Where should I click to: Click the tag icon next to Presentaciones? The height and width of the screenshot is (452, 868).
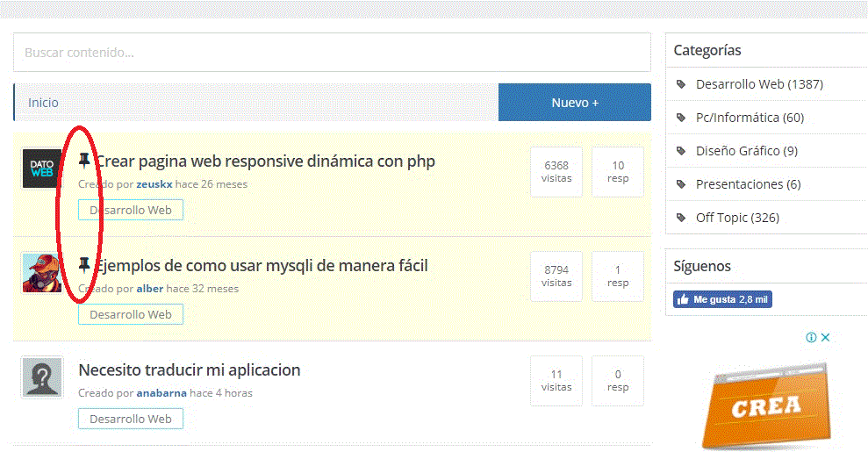(682, 184)
